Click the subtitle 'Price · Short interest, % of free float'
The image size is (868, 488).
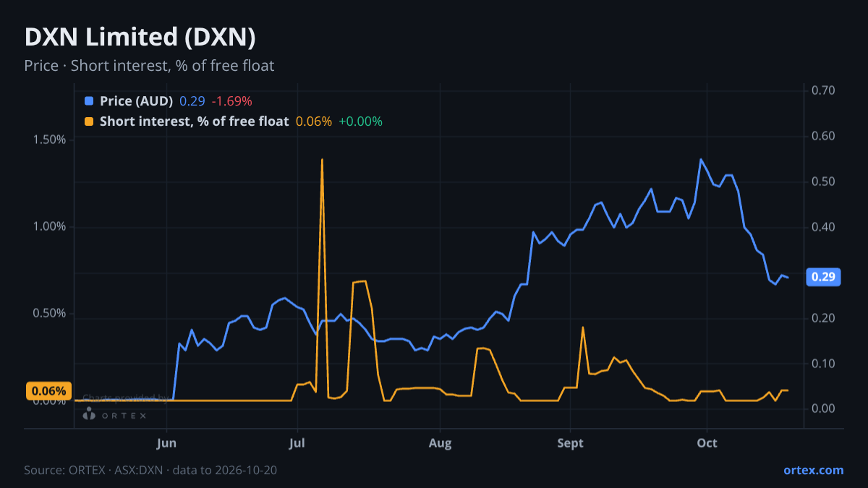pos(149,66)
